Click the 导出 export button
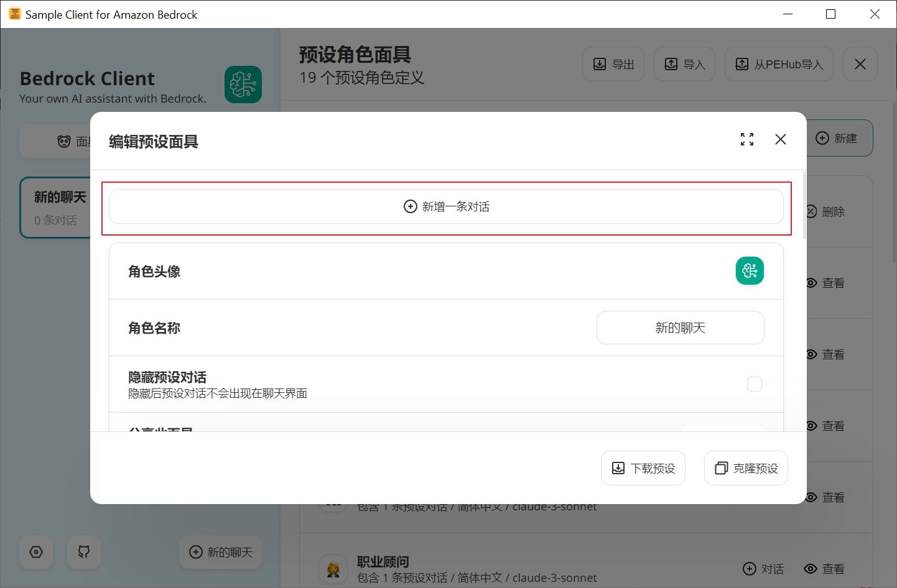 point(613,64)
